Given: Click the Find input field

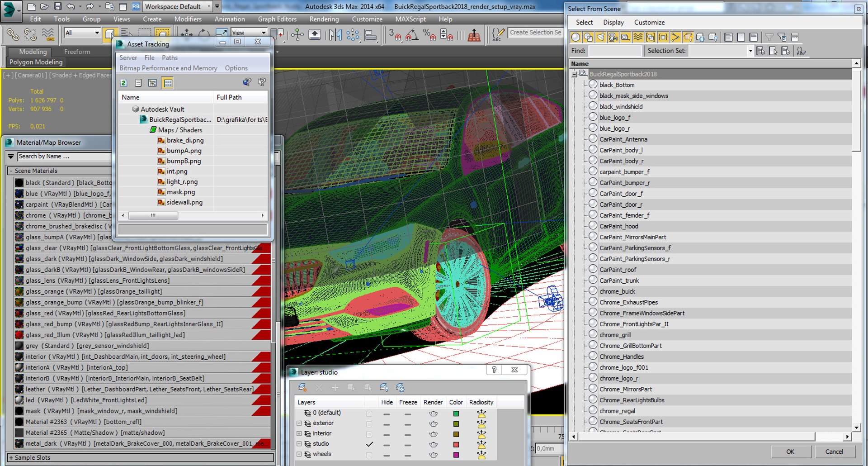Looking at the screenshot, I should click(615, 51).
